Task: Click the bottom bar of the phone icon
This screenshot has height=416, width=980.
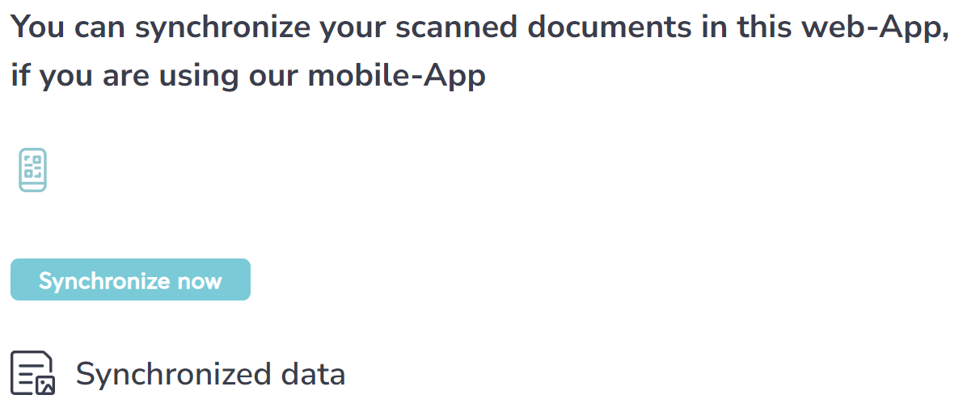Action: 33,185
